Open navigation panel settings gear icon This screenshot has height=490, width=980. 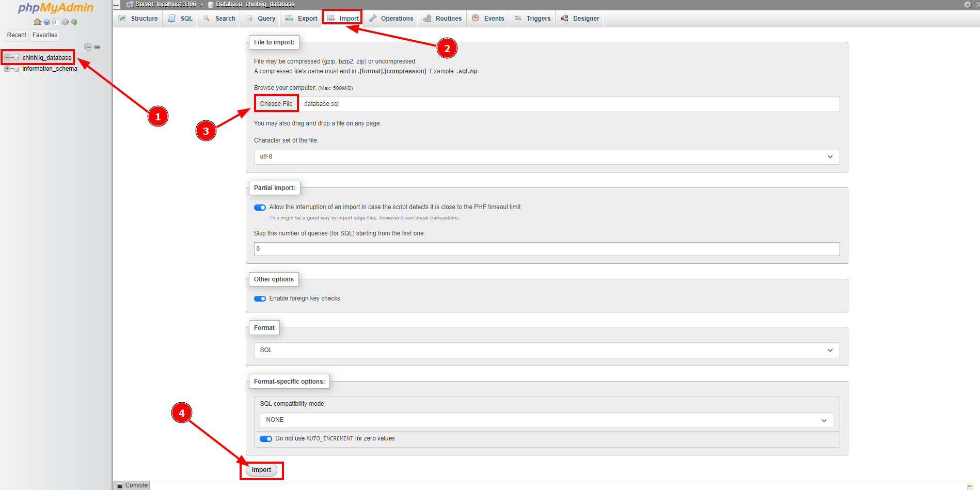[65, 22]
